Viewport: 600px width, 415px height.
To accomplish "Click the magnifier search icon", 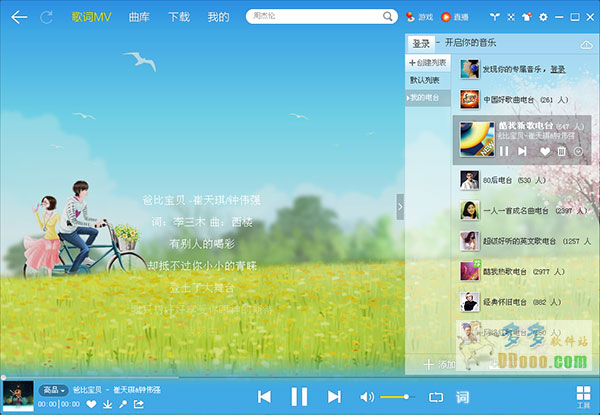I will [388, 16].
